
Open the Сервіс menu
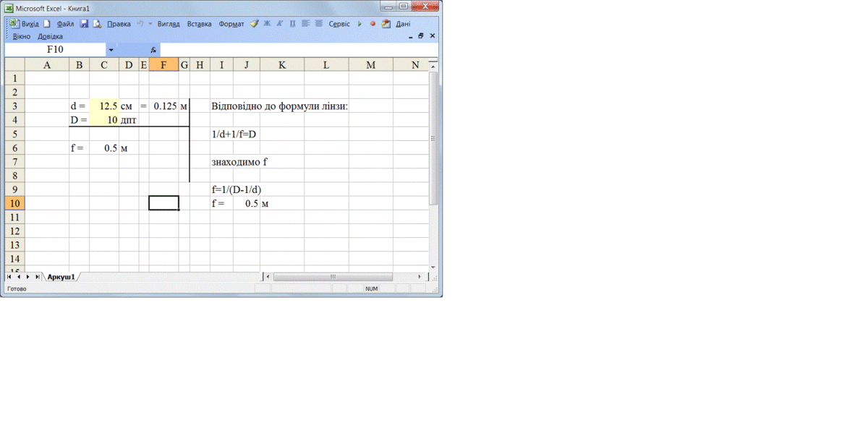pyautogui.click(x=339, y=24)
